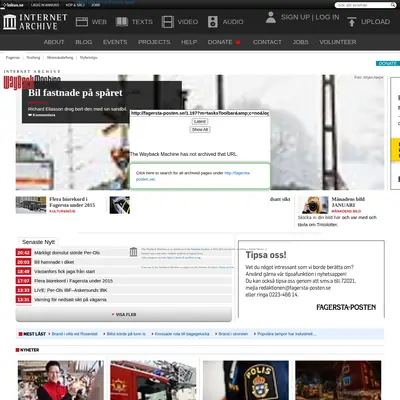Image resolution: width=400 pixels, height=400 pixels.
Task: Open the 'Bil fastnade på spåret' headline
Action: pos(75,93)
